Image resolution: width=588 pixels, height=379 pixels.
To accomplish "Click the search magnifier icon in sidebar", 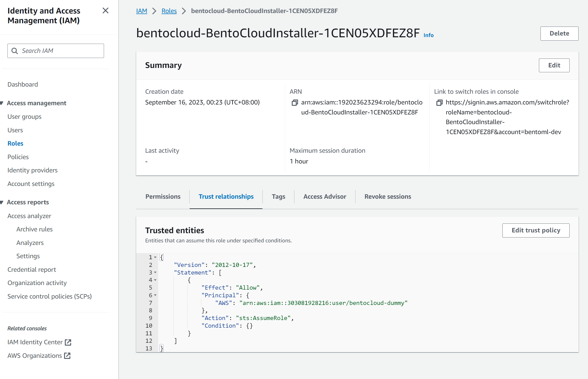I will (15, 51).
